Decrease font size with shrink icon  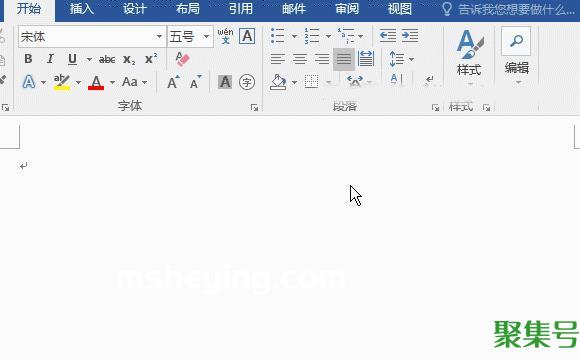pyautogui.click(x=195, y=82)
